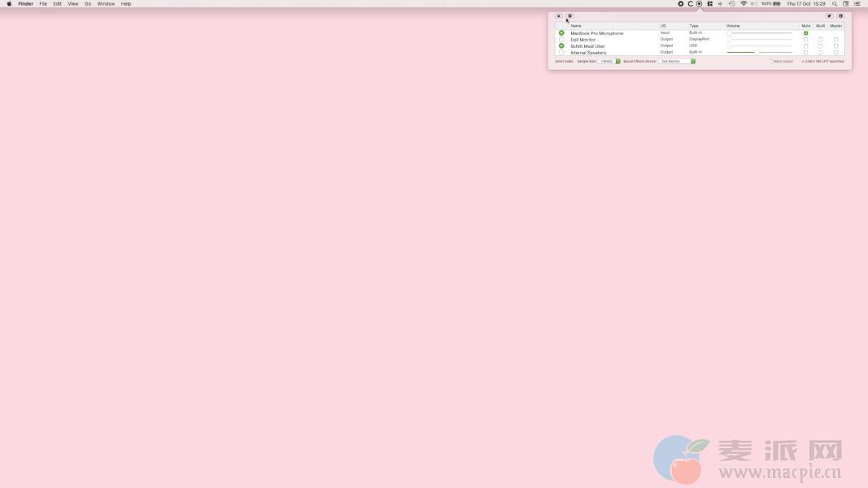Image resolution: width=868 pixels, height=488 pixels.
Task: Open the Go menu
Action: point(88,4)
